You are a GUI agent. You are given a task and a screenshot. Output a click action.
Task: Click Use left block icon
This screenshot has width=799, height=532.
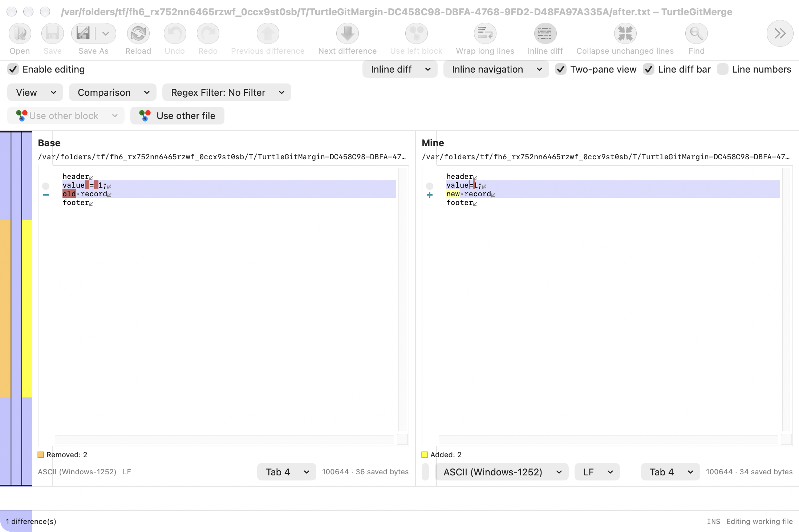tap(416, 33)
